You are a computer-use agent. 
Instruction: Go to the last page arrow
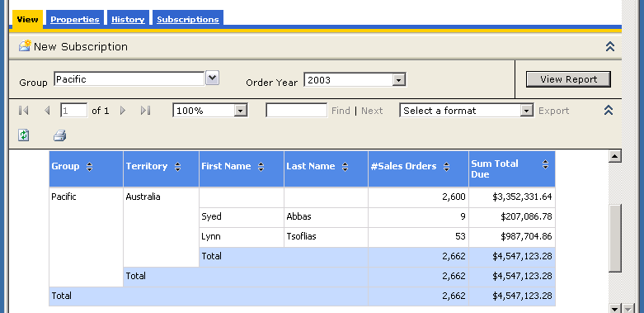pyautogui.click(x=145, y=110)
